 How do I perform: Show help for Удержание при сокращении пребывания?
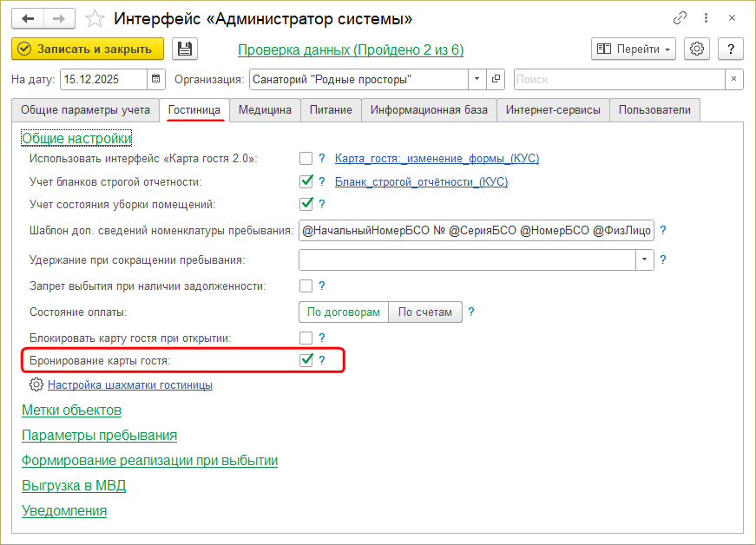pyautogui.click(x=663, y=259)
